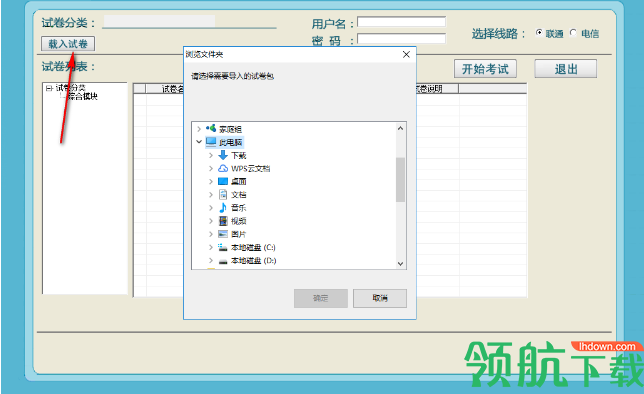
Task: Expand the 视频 folder node
Action: coord(211,221)
